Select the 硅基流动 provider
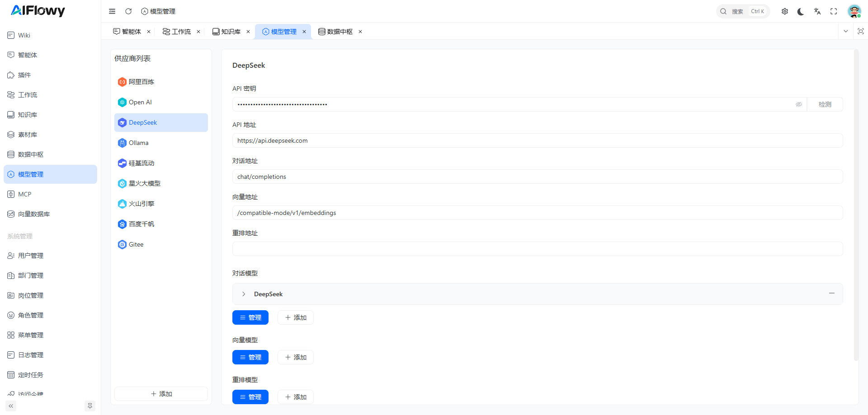This screenshot has height=415, width=868. click(161, 163)
